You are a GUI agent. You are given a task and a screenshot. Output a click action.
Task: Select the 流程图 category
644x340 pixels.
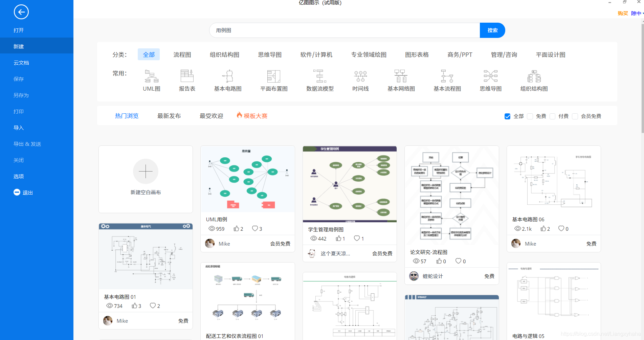[182, 54]
